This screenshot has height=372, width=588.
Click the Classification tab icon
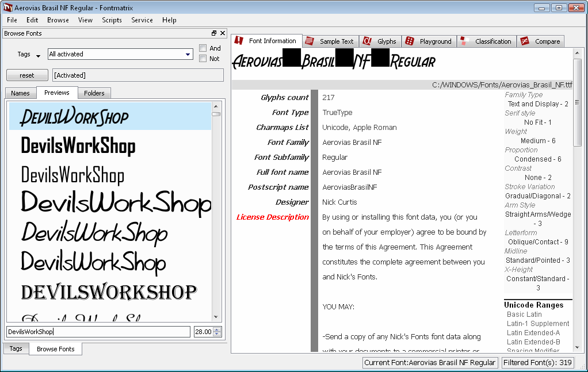tap(465, 41)
